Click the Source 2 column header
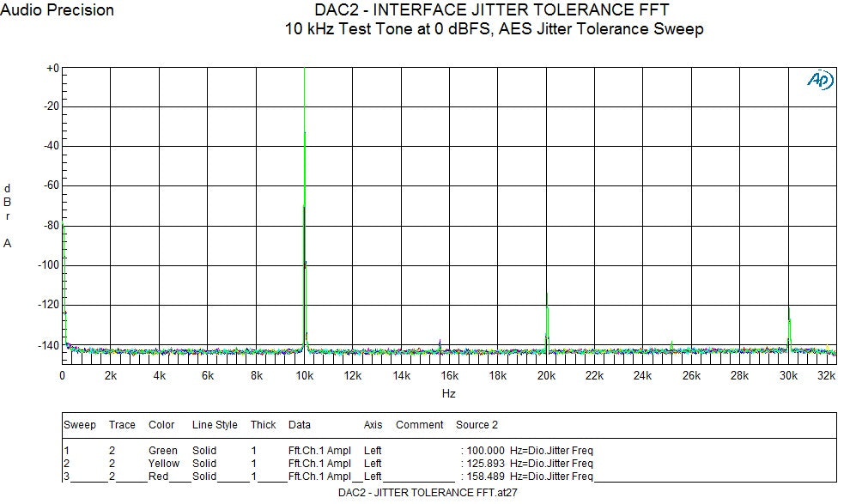The image size is (856, 504). click(x=477, y=424)
